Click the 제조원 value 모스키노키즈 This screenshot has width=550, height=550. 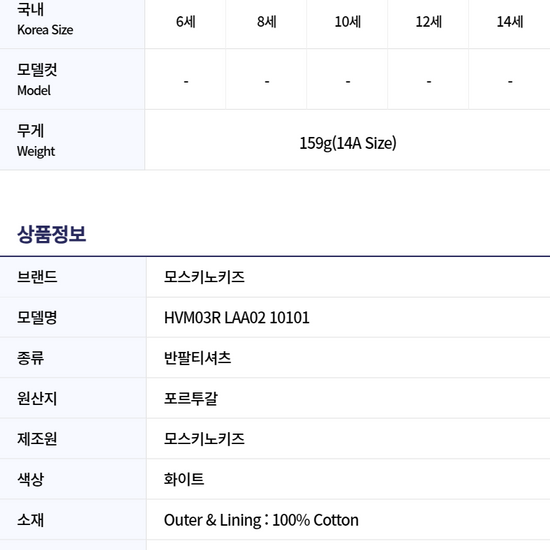click(204, 439)
